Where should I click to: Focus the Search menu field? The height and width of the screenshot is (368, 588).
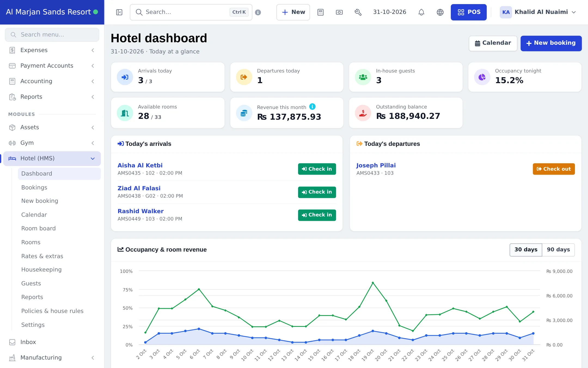(x=52, y=35)
